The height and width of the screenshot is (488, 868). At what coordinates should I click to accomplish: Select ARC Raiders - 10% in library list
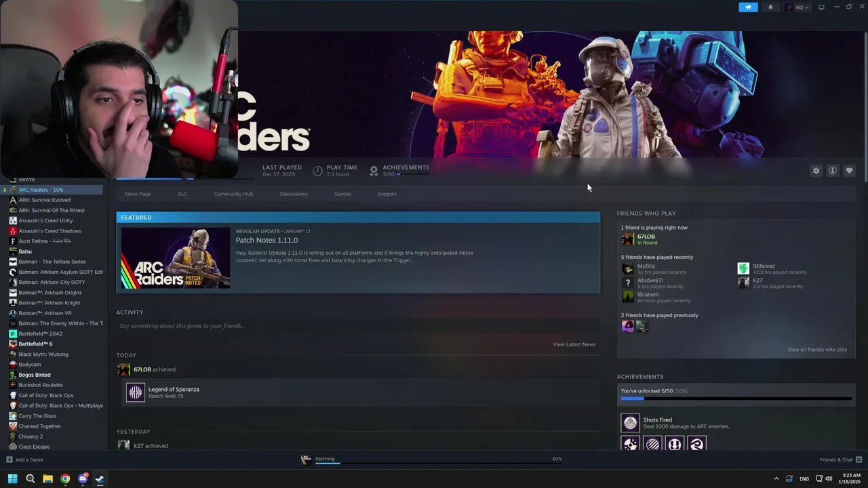coord(53,190)
